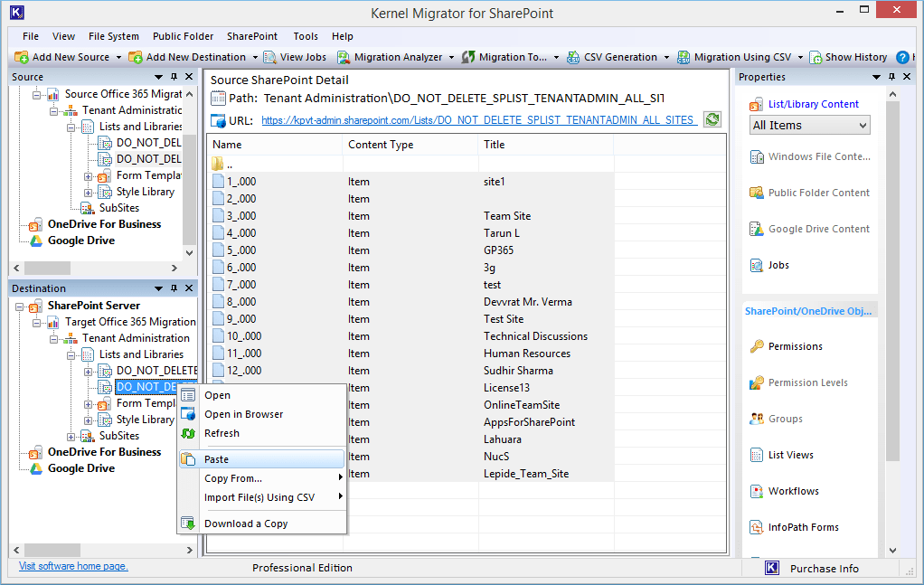The width and height of the screenshot is (924, 585).
Task: Select the row titled Technical Discussions
Action: pos(410,336)
